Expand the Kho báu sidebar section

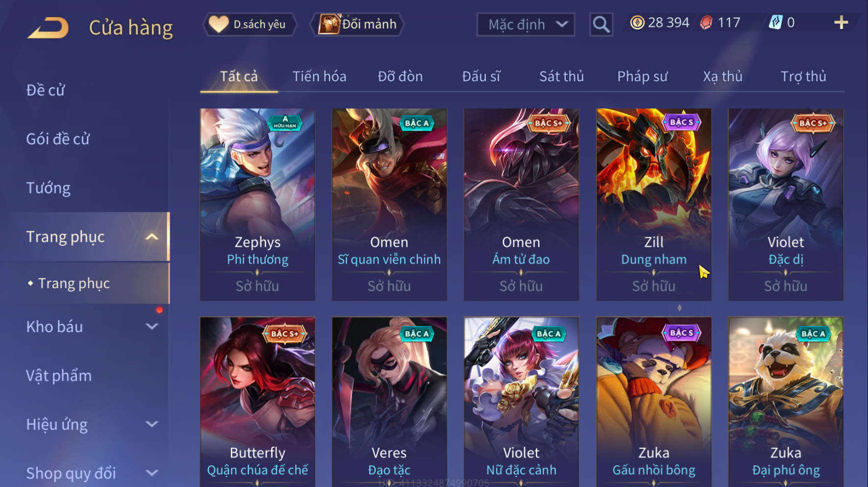click(152, 327)
